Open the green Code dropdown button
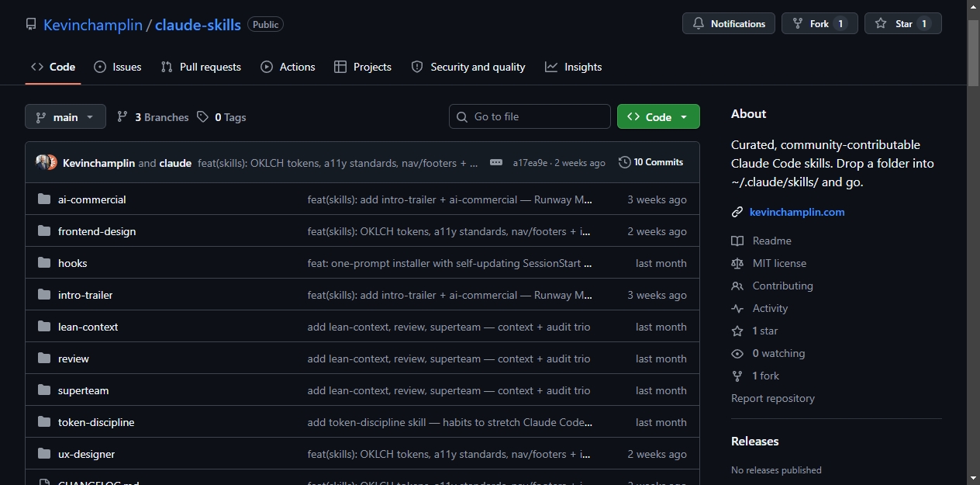 pos(658,116)
